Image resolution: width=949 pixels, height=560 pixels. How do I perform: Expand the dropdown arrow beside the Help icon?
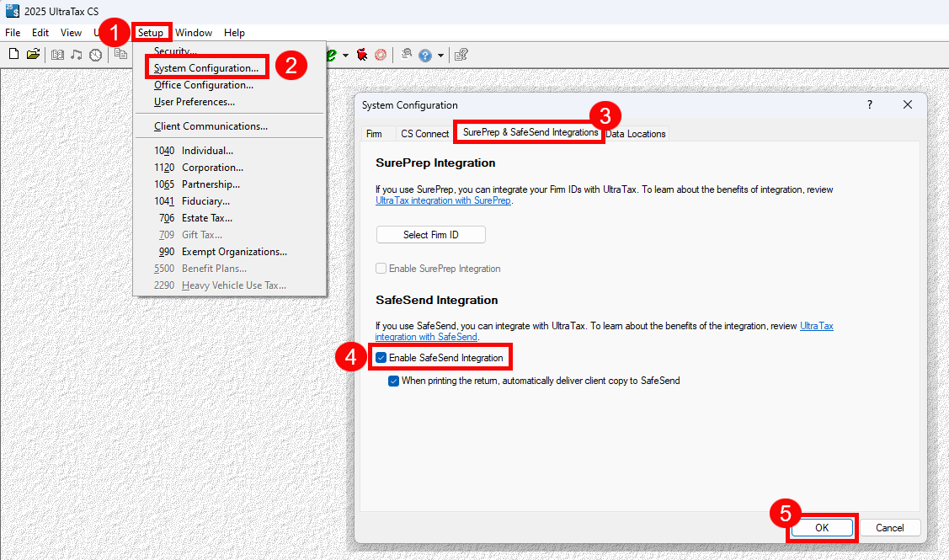(440, 56)
